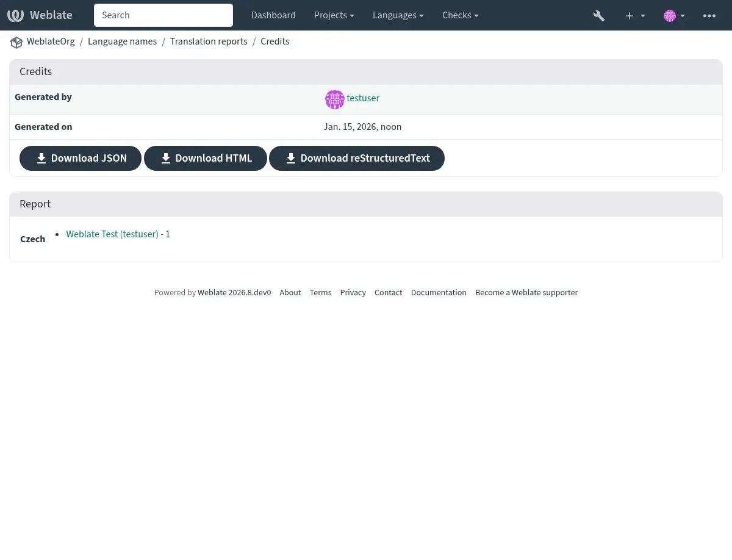Click the Weblate logo icon
This screenshot has height=560, width=732.
click(16, 15)
